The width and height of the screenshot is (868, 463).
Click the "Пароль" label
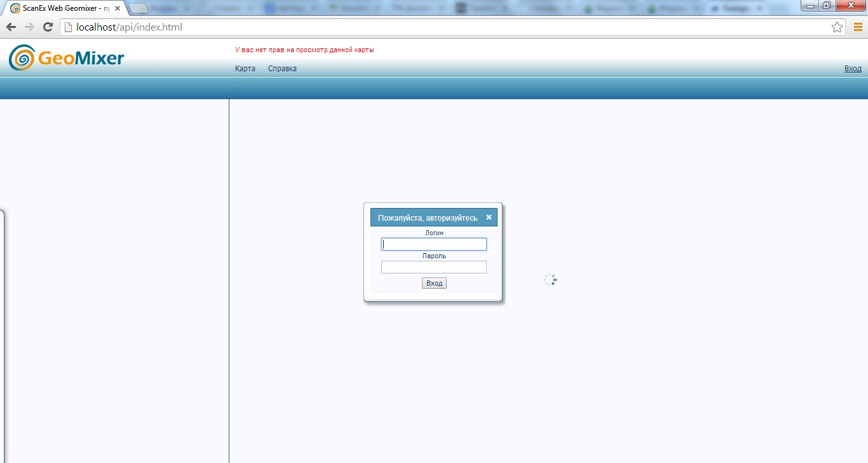pyautogui.click(x=434, y=256)
